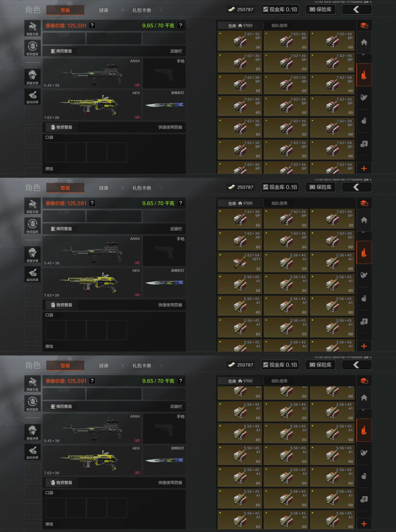Pick the 7.62×54 7BT1 ammo box
Image resolution: width=396 pixels, height=532 pixels.
(x=240, y=262)
